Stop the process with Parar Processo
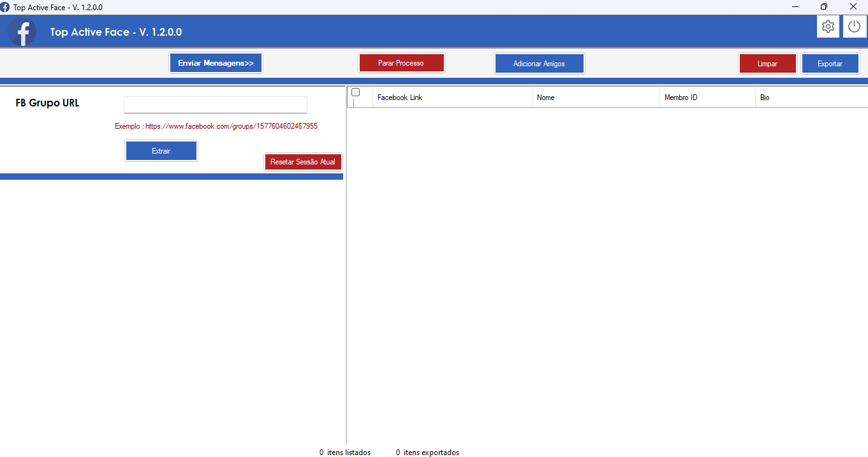 point(401,63)
